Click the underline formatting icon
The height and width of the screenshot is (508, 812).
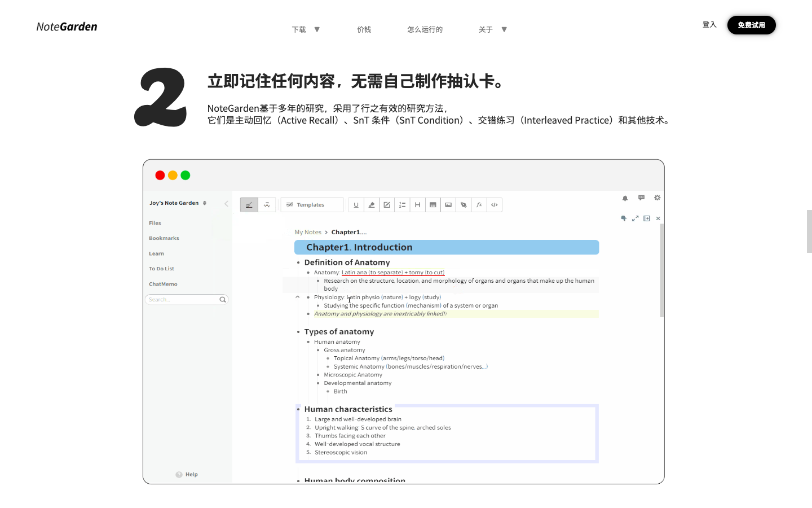356,205
